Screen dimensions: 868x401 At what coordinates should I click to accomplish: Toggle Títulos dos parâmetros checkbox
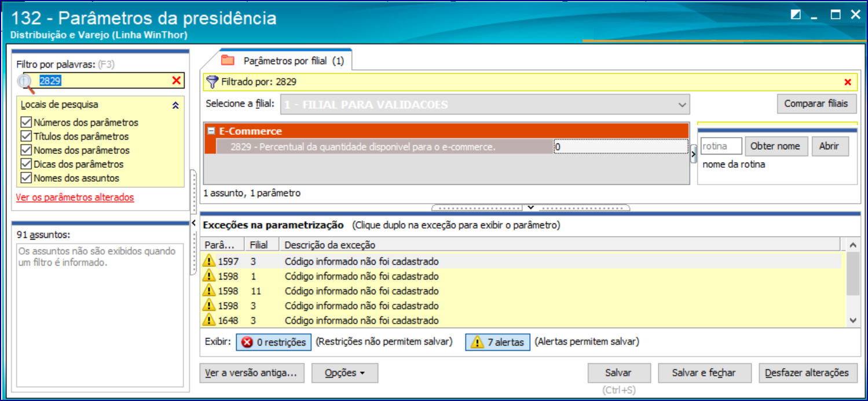(x=25, y=137)
